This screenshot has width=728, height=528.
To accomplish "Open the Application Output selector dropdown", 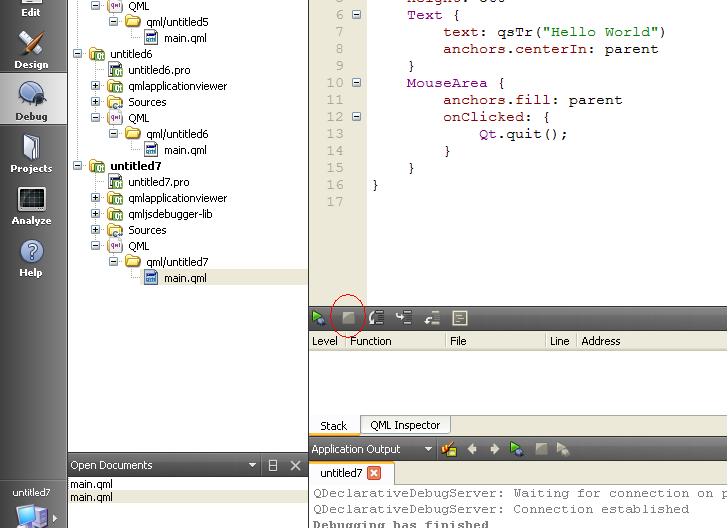I will pos(428,449).
